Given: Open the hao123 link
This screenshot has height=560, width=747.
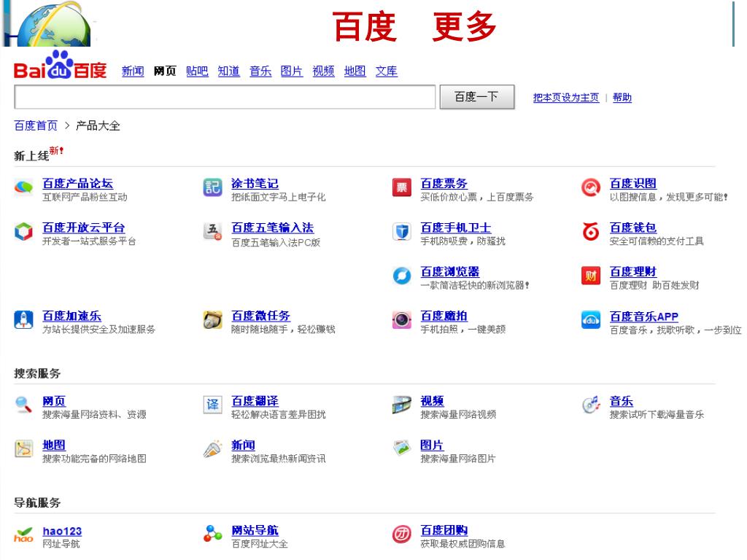Looking at the screenshot, I should coord(63,531).
